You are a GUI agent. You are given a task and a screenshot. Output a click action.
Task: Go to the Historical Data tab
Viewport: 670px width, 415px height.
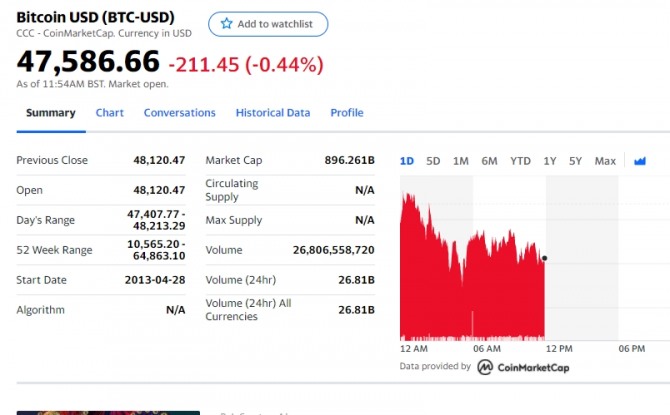coord(273,113)
